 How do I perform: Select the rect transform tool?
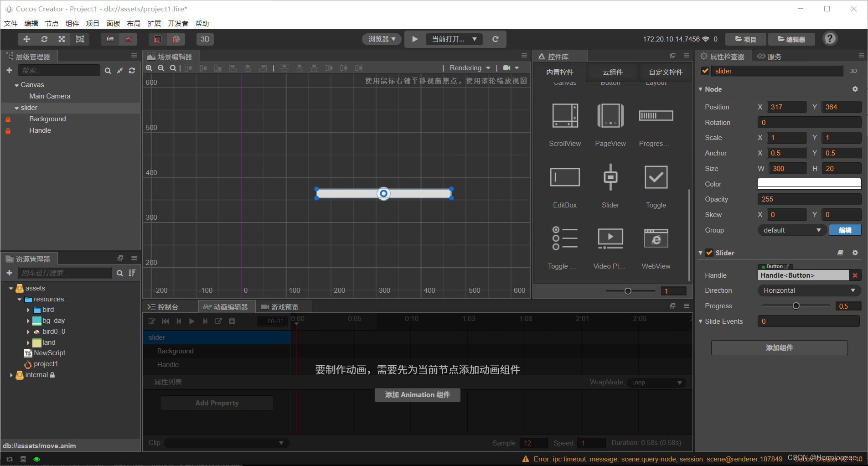(x=80, y=39)
